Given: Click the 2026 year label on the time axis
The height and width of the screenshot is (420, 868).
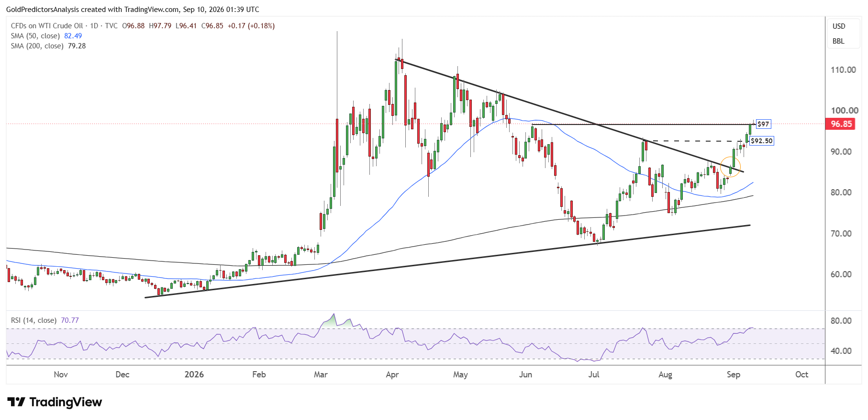Looking at the screenshot, I should 194,375.
